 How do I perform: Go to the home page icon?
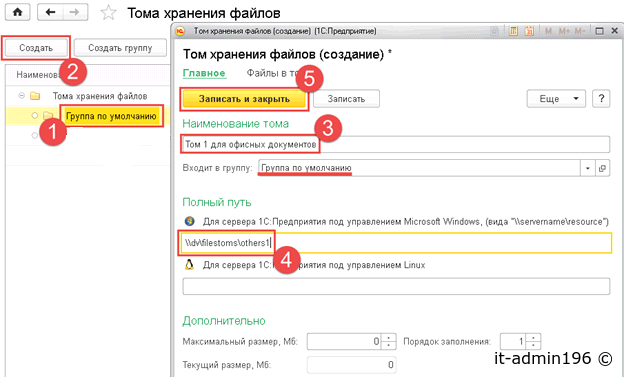click(18, 12)
